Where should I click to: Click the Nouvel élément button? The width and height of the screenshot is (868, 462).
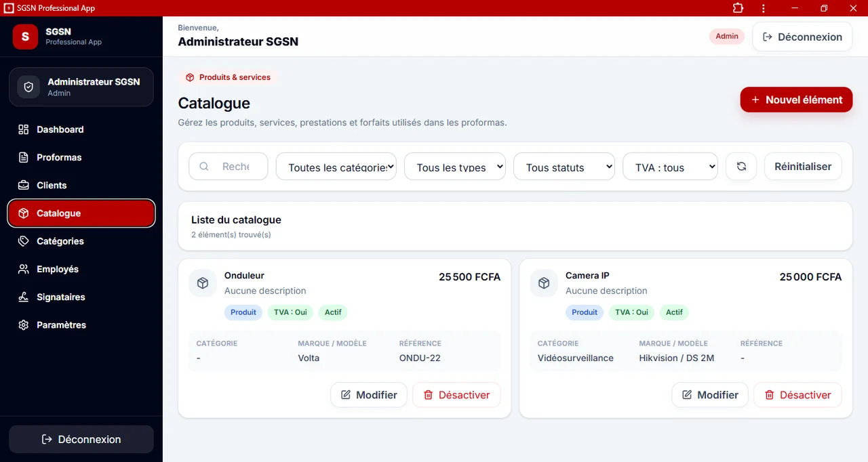point(796,100)
